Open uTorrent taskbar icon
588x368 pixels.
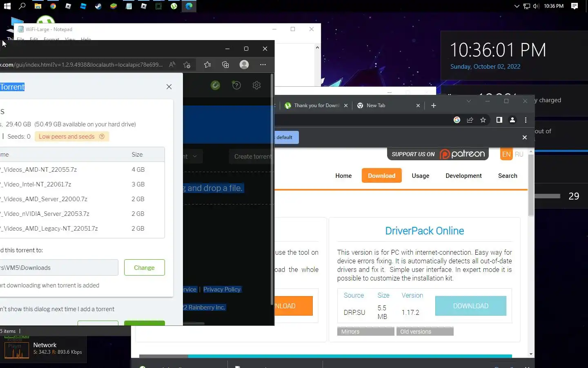click(174, 6)
